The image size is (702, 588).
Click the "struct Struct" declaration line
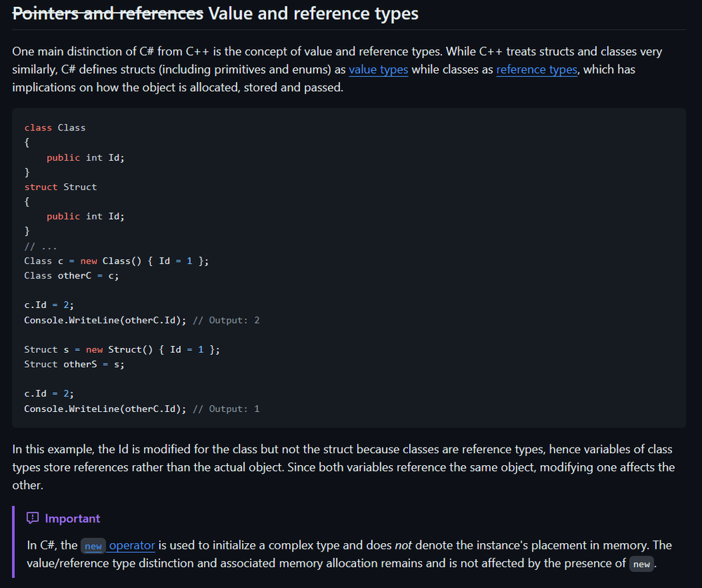point(60,187)
